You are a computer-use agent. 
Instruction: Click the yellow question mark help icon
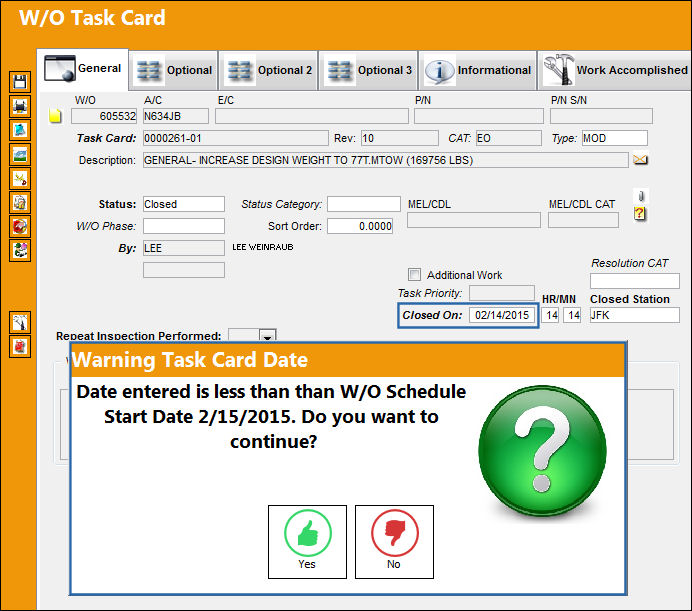[639, 214]
